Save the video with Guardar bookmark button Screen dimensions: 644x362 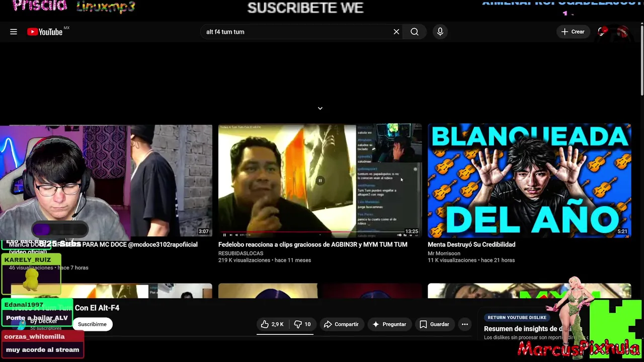[x=434, y=324]
